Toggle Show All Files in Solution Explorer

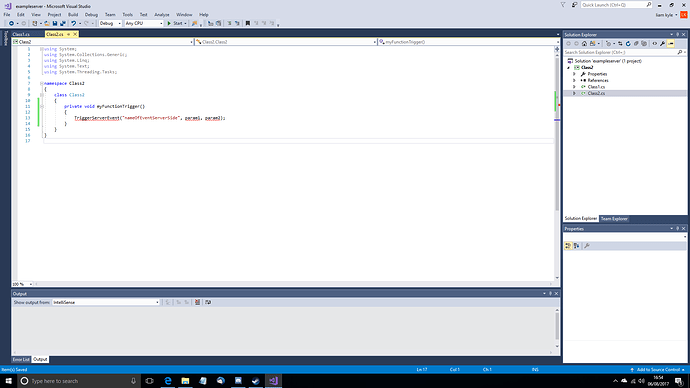click(x=644, y=44)
